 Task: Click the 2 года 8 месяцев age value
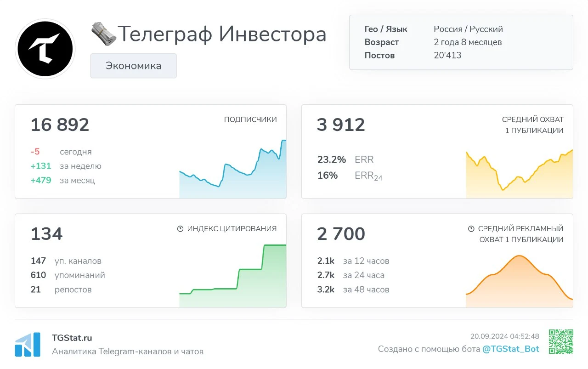[x=468, y=42]
